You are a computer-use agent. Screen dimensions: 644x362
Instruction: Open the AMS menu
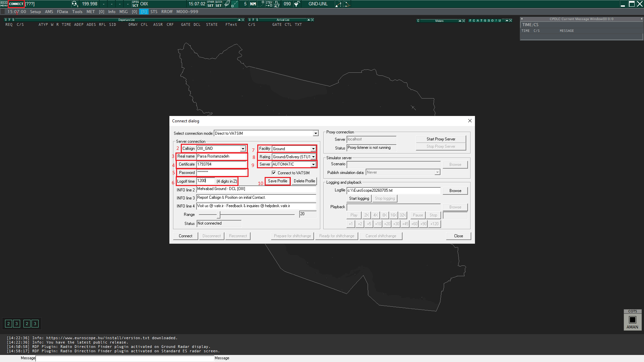click(49, 12)
